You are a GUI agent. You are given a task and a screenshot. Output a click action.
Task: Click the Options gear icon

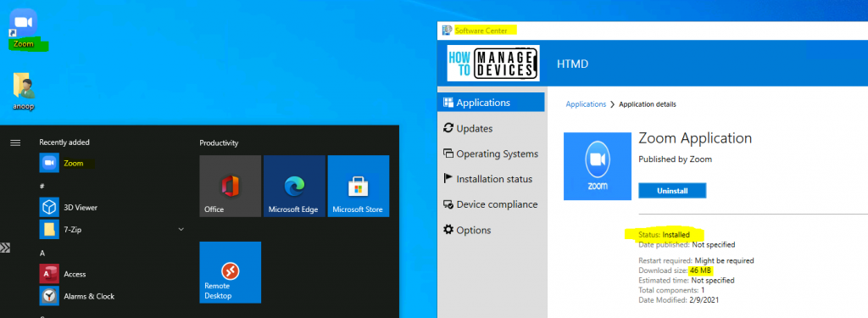tap(448, 229)
